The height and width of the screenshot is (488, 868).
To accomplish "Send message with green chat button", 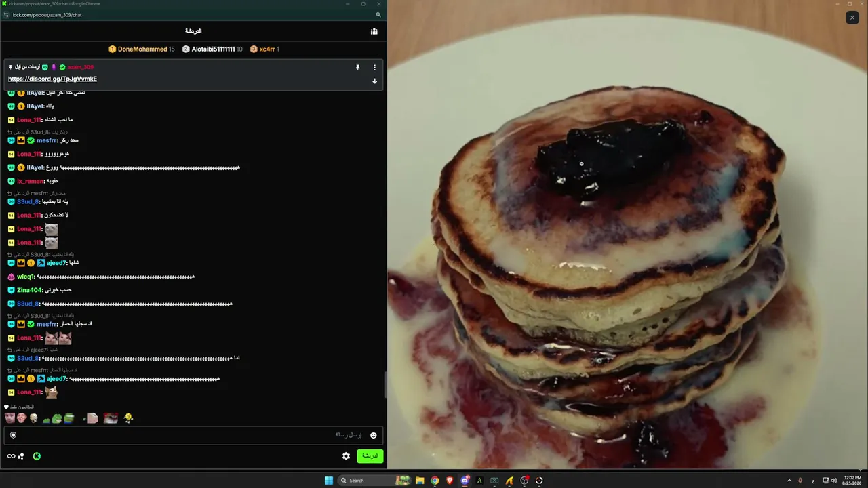I will (370, 456).
